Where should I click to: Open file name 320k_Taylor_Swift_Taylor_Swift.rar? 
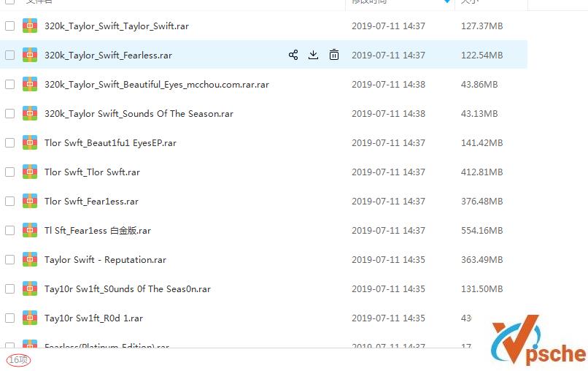coord(116,26)
